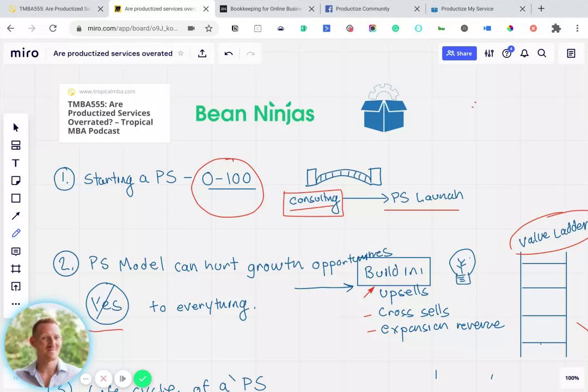Switch to Bookkeeping for Online Business tab

tap(266, 9)
